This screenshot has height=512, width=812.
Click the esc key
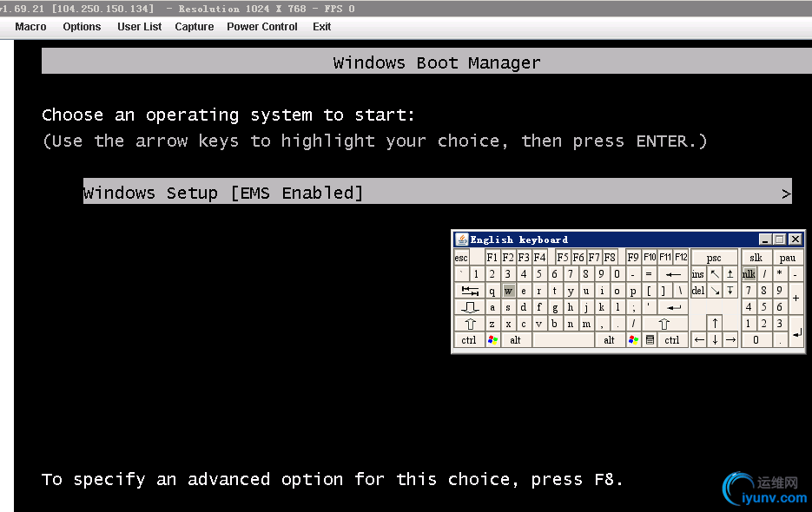pyautogui.click(x=461, y=258)
